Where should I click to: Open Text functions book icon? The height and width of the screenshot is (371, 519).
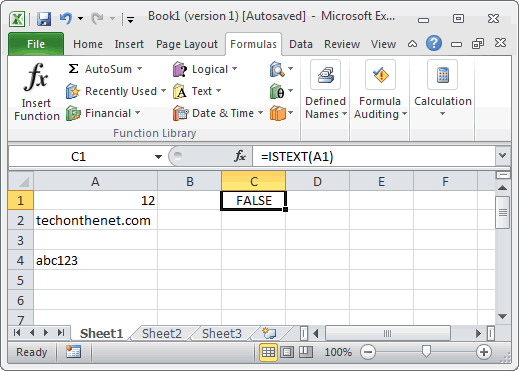pyautogui.click(x=180, y=91)
